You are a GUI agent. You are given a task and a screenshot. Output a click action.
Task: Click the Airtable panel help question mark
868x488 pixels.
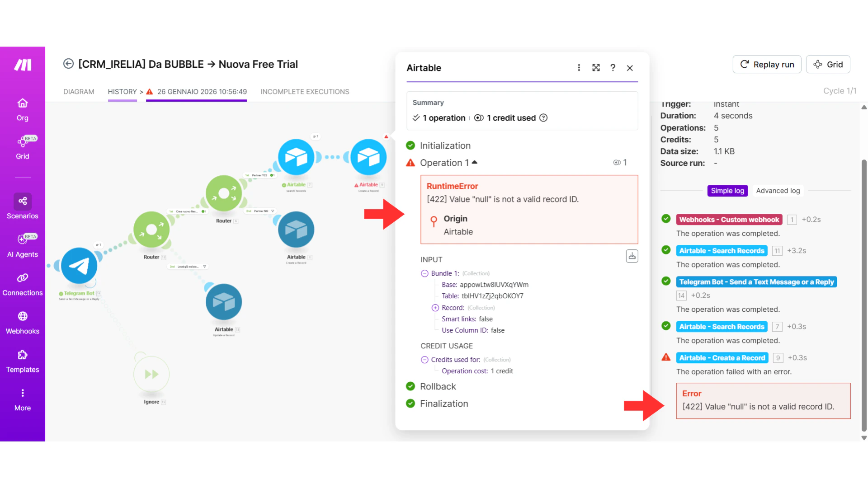click(613, 68)
